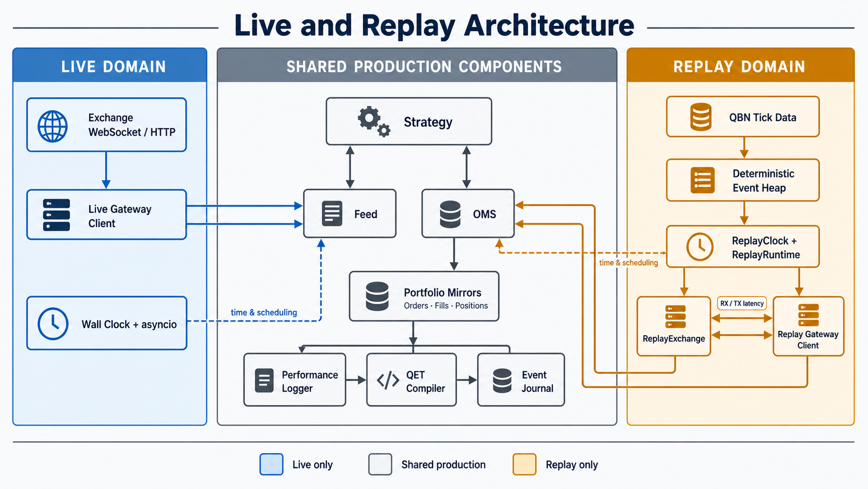The height and width of the screenshot is (489, 868).
Task: Click the code brackets icon of QET Compiler
Action: 388,380
